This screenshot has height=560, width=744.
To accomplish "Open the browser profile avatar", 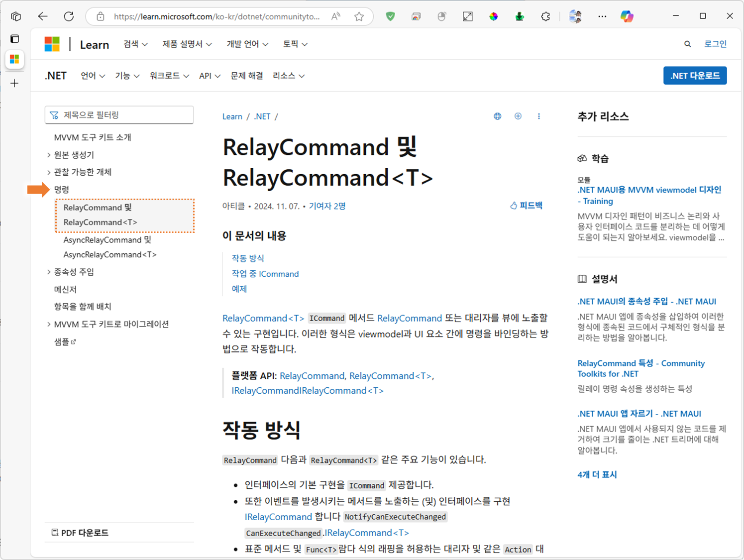I will click(x=575, y=16).
